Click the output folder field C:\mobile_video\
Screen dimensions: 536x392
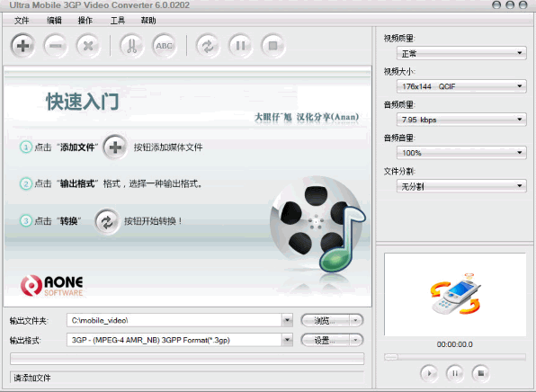coord(174,320)
